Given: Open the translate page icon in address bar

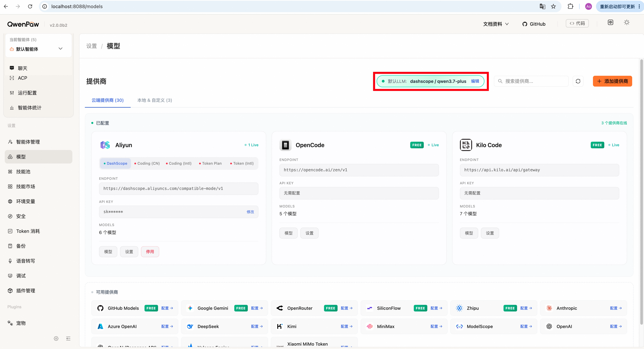Looking at the screenshot, I should pyautogui.click(x=542, y=6).
